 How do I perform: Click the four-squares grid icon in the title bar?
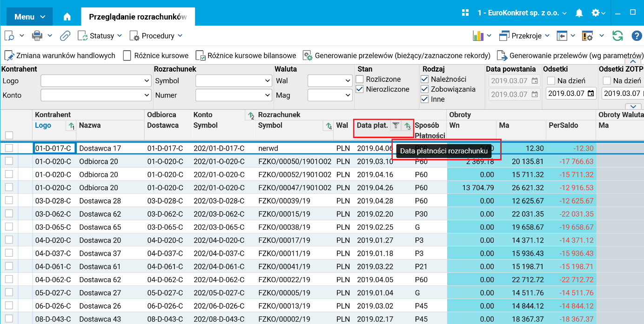[x=465, y=13]
